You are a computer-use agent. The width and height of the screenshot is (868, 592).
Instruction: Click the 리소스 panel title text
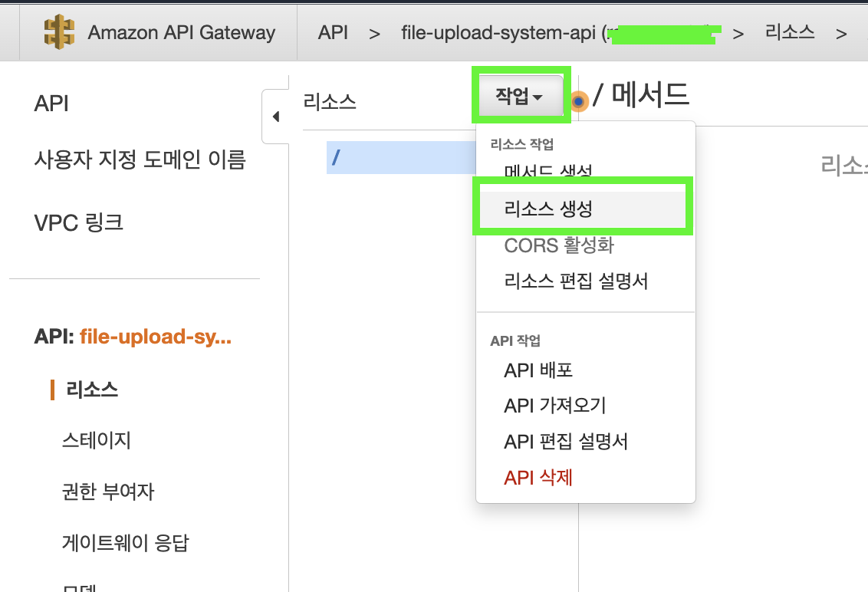pyautogui.click(x=330, y=101)
